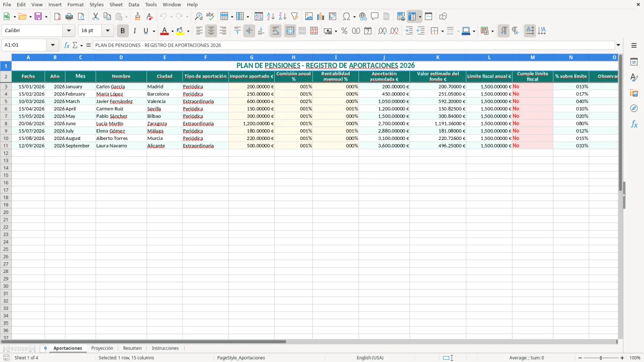Open the font size dropdown
The image size is (644, 362).
pos(107,31)
